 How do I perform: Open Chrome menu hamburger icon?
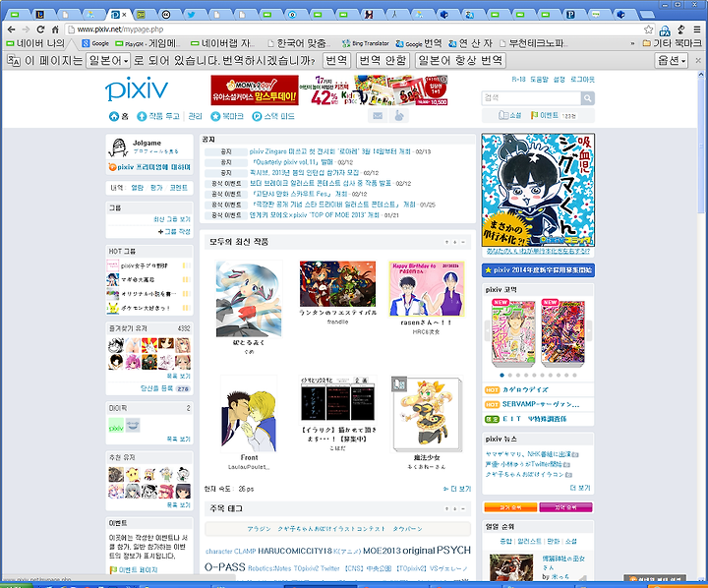coord(697,29)
